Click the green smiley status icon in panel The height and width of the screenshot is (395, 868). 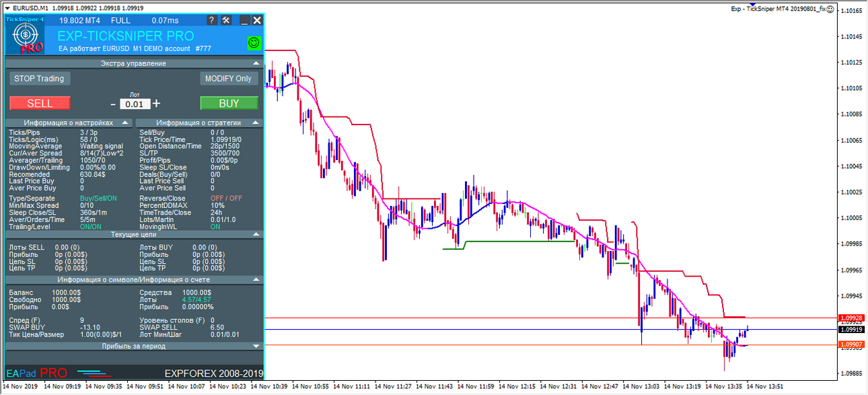pyautogui.click(x=254, y=42)
